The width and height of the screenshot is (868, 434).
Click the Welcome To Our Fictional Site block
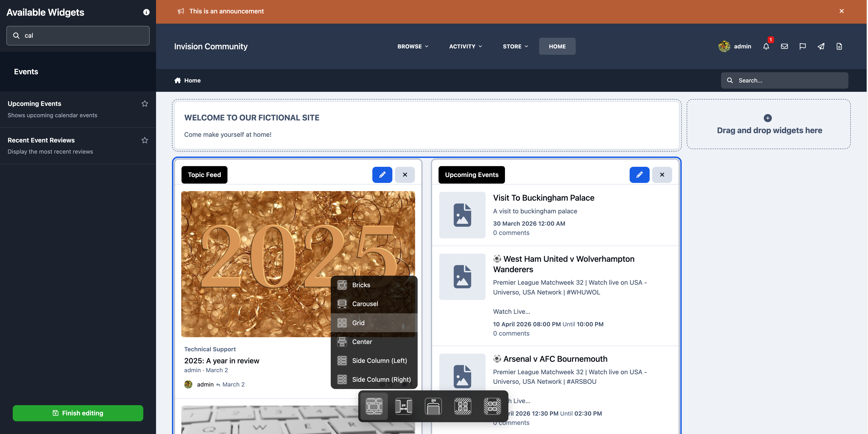[426, 125]
